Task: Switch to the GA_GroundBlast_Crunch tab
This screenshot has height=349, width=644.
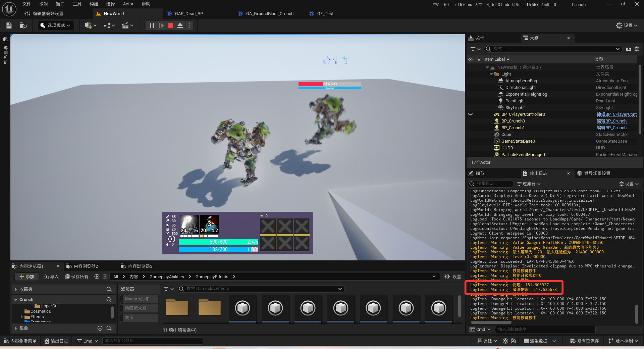Action: [x=269, y=13]
